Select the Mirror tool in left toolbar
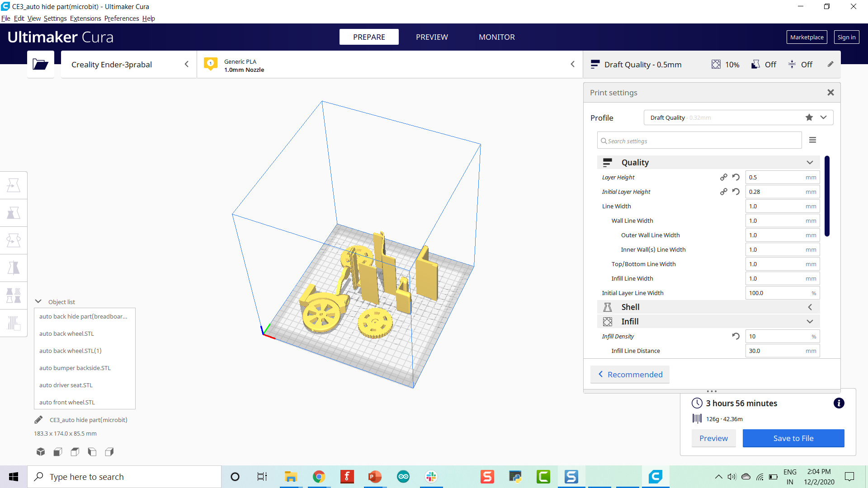The height and width of the screenshot is (488, 868). tap(14, 268)
